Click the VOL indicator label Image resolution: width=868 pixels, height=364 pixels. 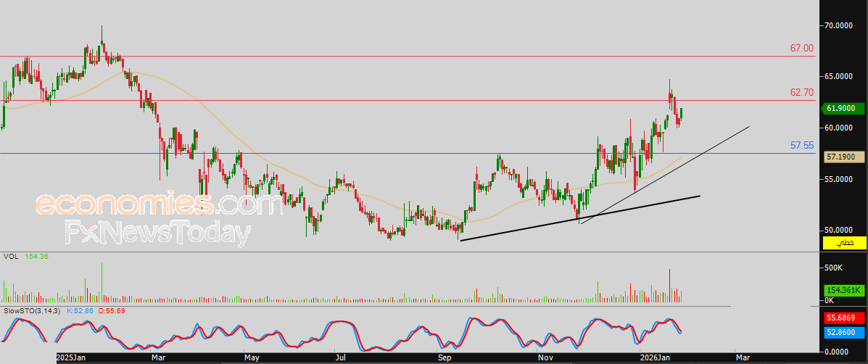pos(9,257)
